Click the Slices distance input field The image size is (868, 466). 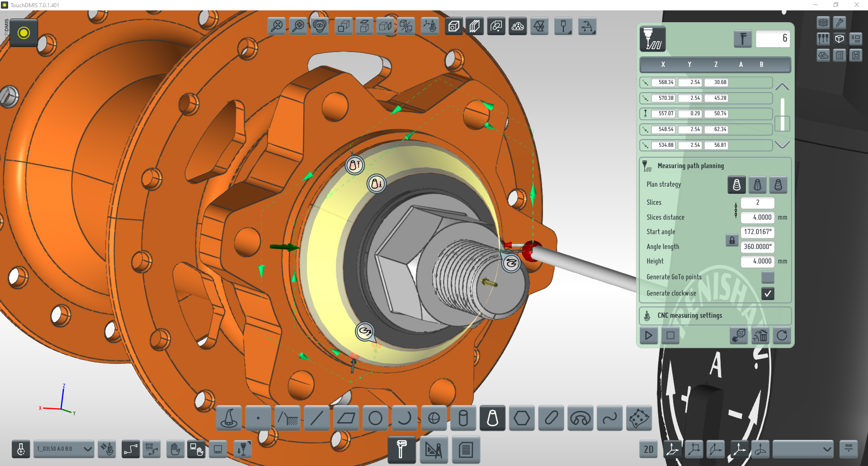pyautogui.click(x=758, y=217)
